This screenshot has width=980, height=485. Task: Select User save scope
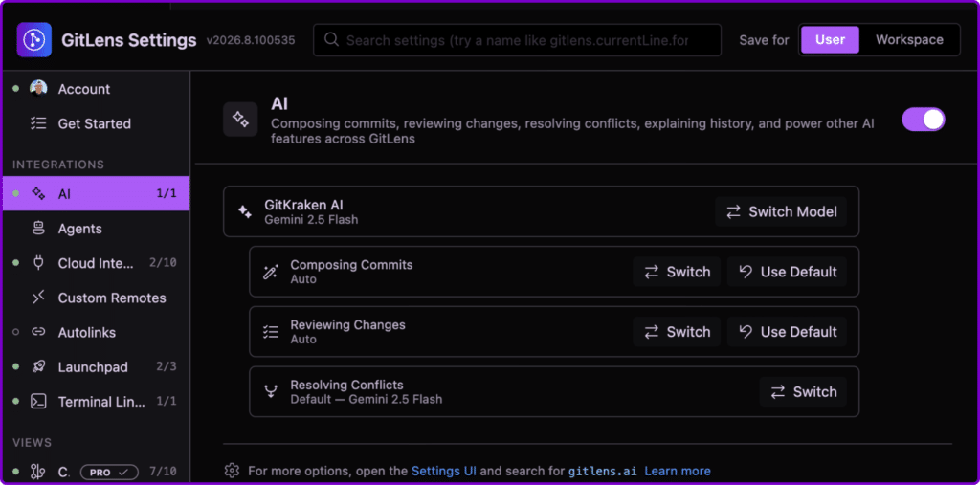(x=830, y=40)
